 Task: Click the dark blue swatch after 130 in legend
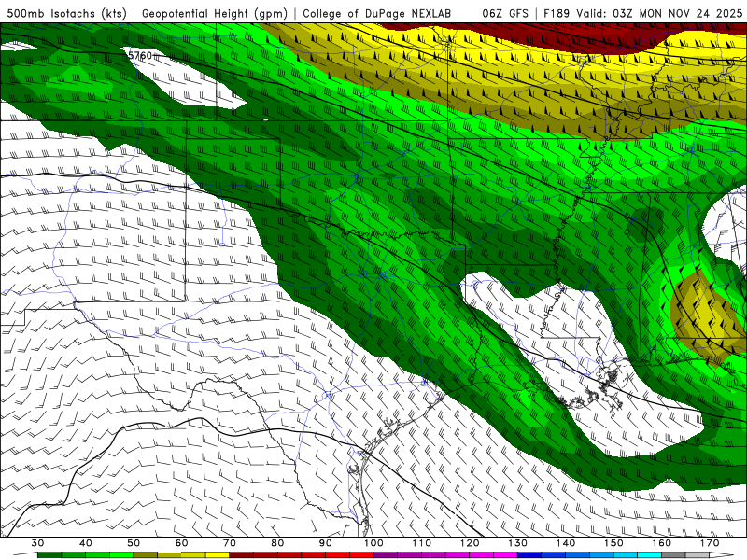click(x=529, y=555)
